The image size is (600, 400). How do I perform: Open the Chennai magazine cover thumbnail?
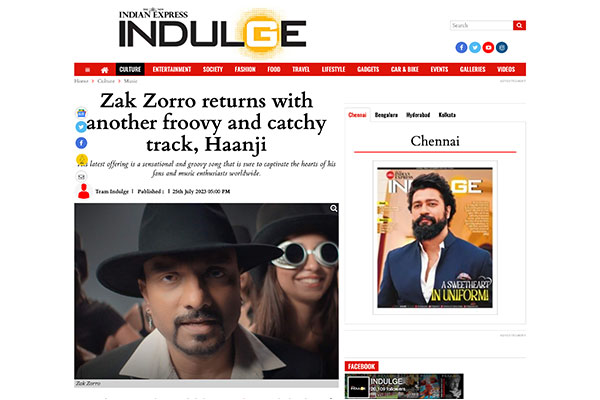tap(435, 238)
